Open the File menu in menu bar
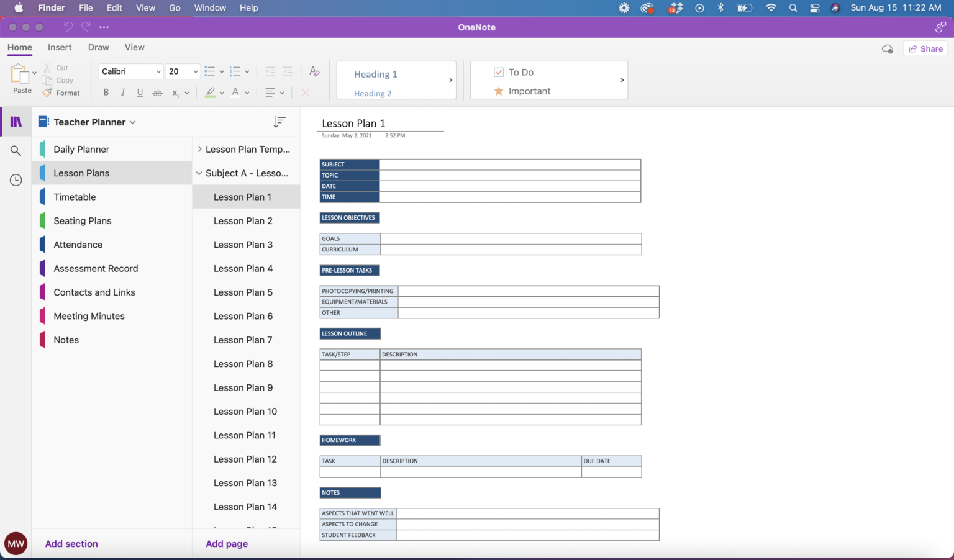Image resolution: width=954 pixels, height=560 pixels. point(86,7)
